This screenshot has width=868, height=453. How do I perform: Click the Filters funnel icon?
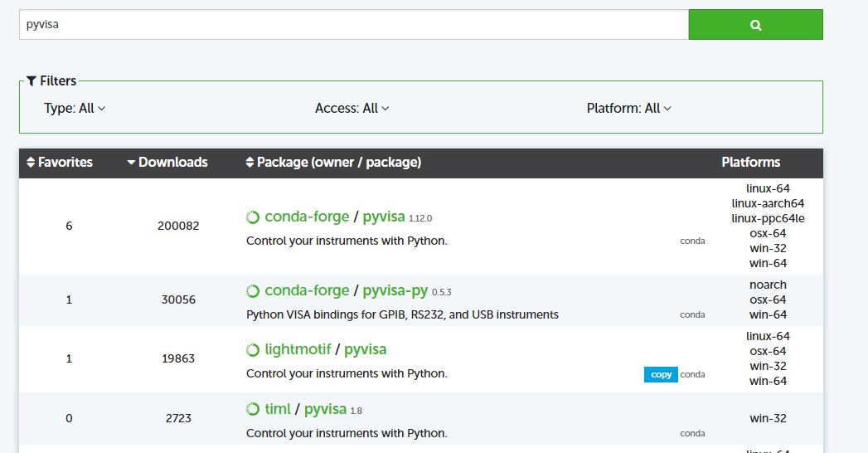pos(32,80)
